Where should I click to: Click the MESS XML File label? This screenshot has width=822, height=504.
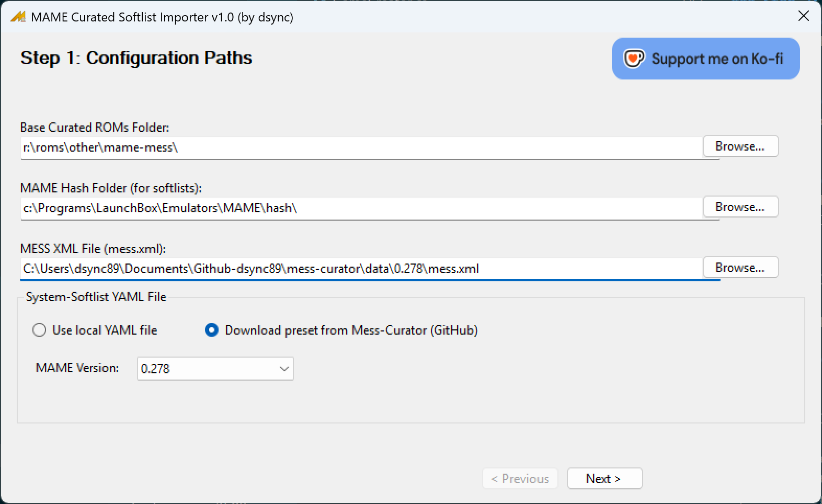point(93,248)
